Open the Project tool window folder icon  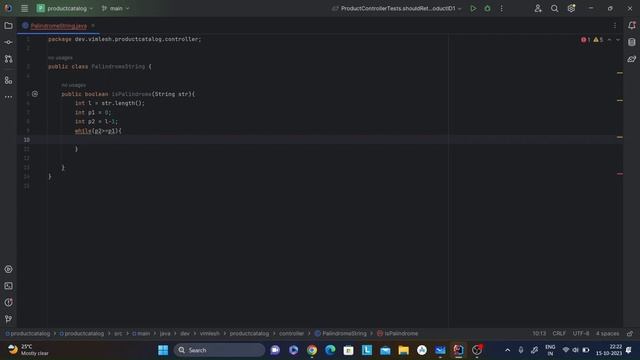coord(8,26)
